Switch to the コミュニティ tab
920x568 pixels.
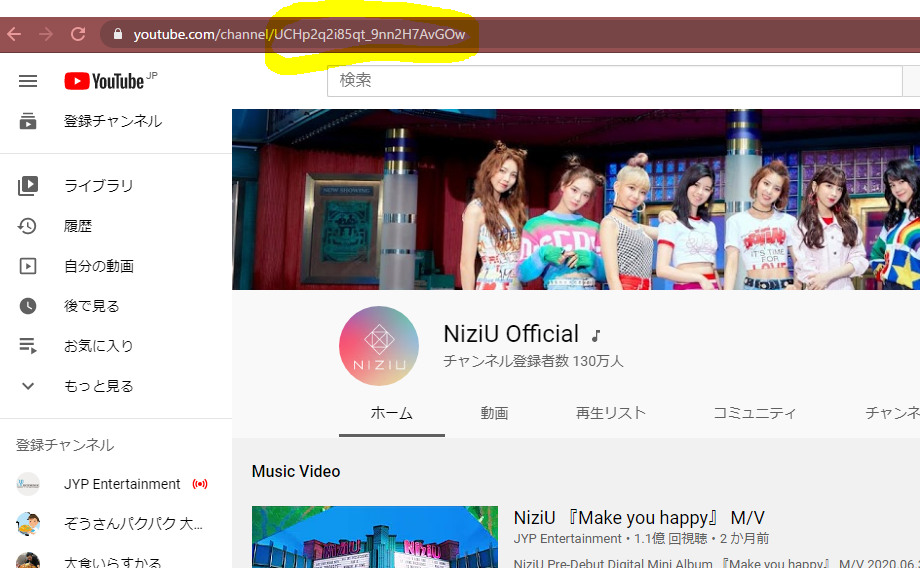pos(755,413)
